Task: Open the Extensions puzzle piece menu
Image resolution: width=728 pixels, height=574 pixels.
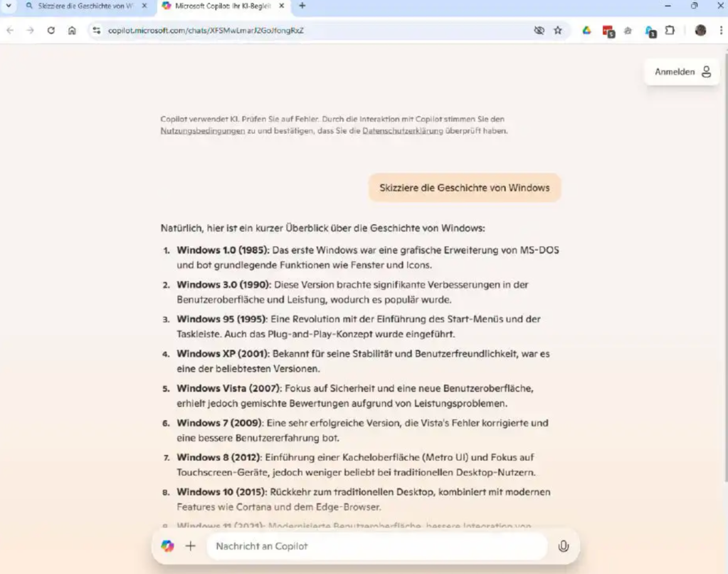Action: coord(670,31)
